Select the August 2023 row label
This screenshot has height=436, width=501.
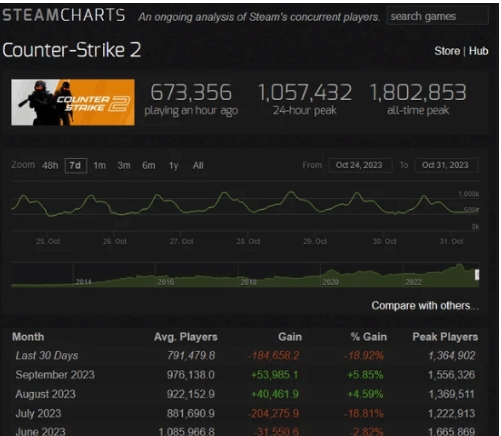45,394
